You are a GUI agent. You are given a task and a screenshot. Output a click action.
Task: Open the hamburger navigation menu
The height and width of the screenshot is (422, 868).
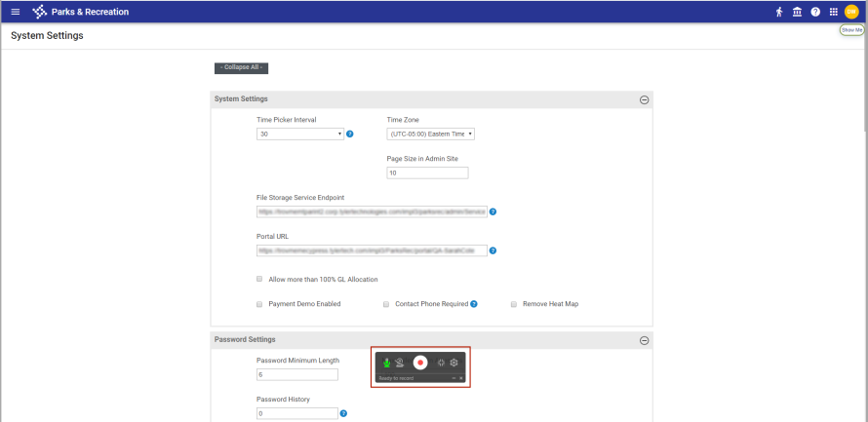pyautogui.click(x=15, y=12)
